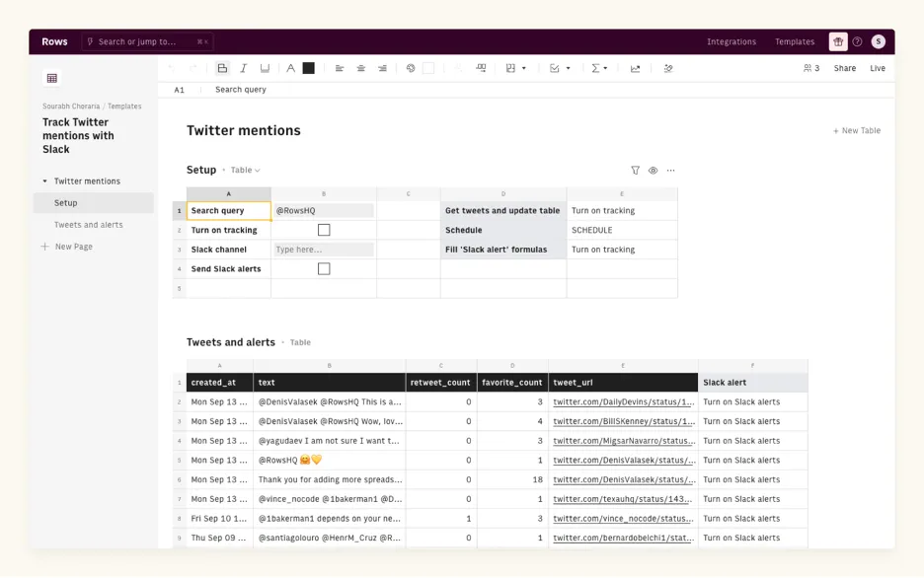
Task: Open the Sourabh Choraria breadcrumb link
Action: tap(71, 107)
